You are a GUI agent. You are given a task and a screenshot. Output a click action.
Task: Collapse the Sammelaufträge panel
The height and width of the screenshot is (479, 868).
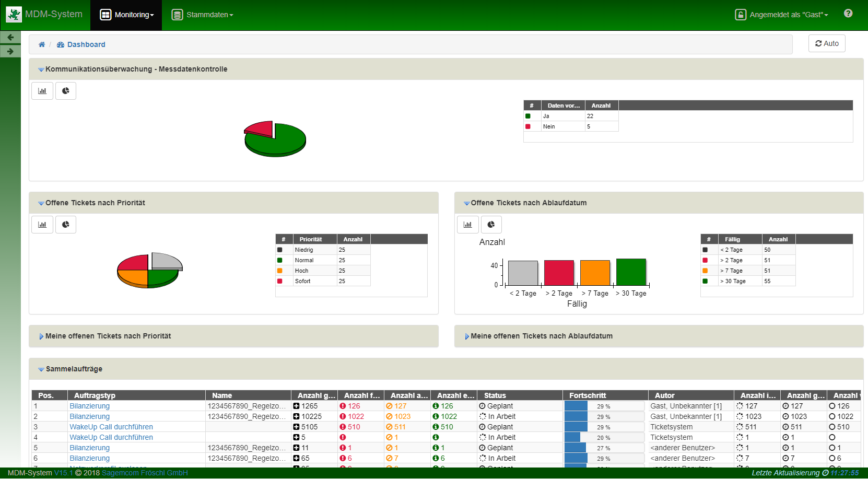tap(41, 369)
